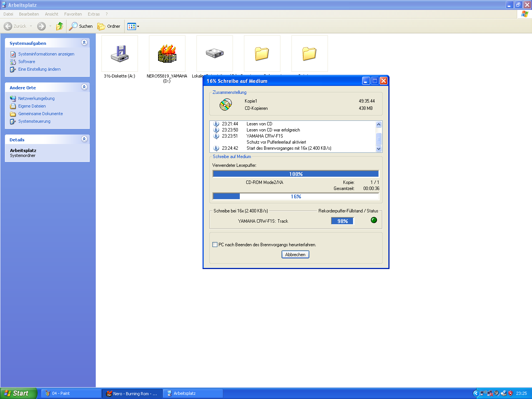Click the 23:25 taskbar clock

click(x=521, y=393)
